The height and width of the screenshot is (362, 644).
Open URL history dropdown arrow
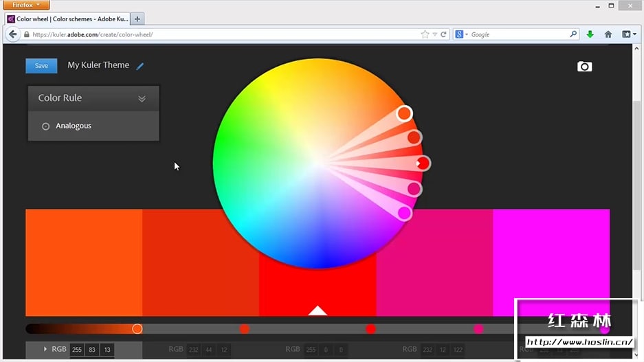[x=434, y=34]
